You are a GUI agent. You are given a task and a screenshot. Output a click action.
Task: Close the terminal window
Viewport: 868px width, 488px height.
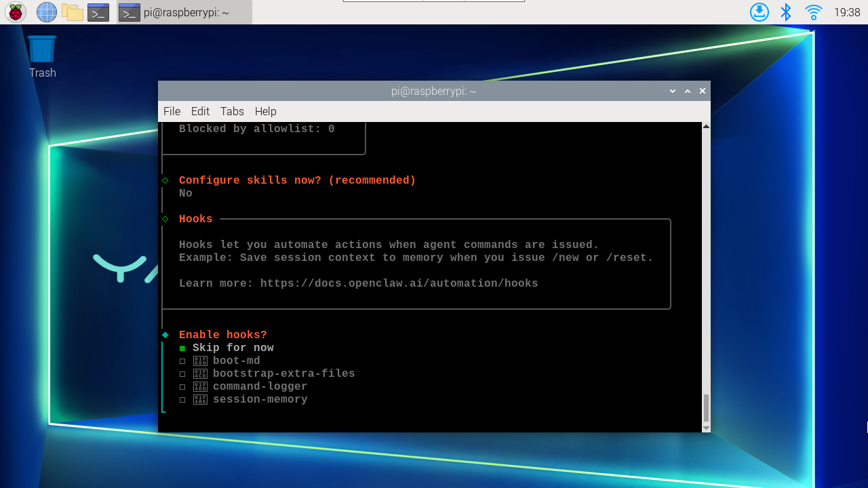pos(703,91)
